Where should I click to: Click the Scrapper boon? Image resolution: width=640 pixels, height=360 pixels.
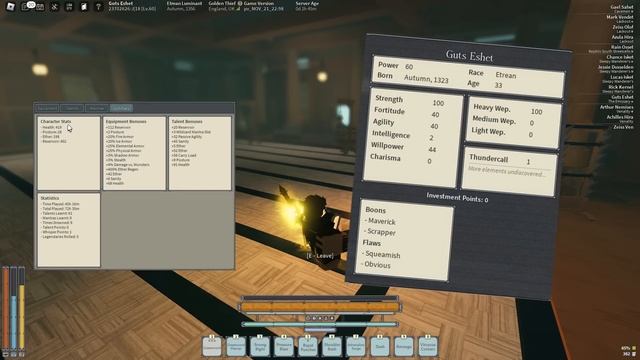[380, 232]
